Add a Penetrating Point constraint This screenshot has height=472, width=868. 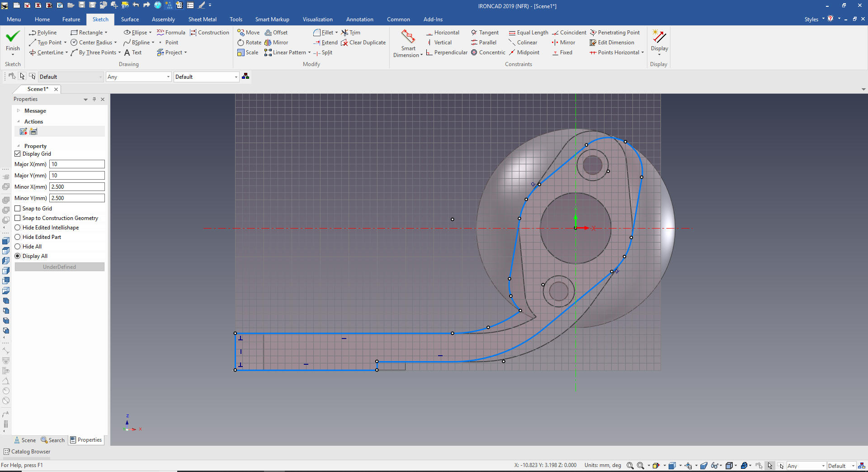615,33
